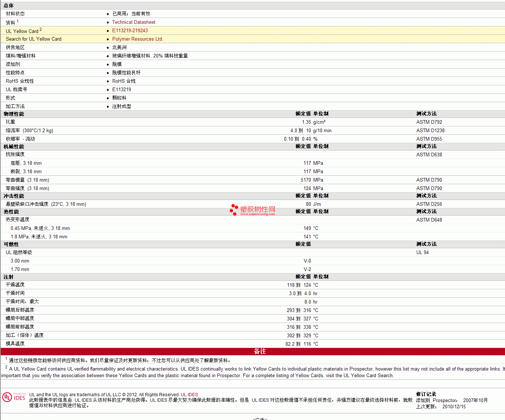Click the 修订记录 heading in footer
Image resolution: width=505 pixels, height=420 pixels.
[426, 394]
